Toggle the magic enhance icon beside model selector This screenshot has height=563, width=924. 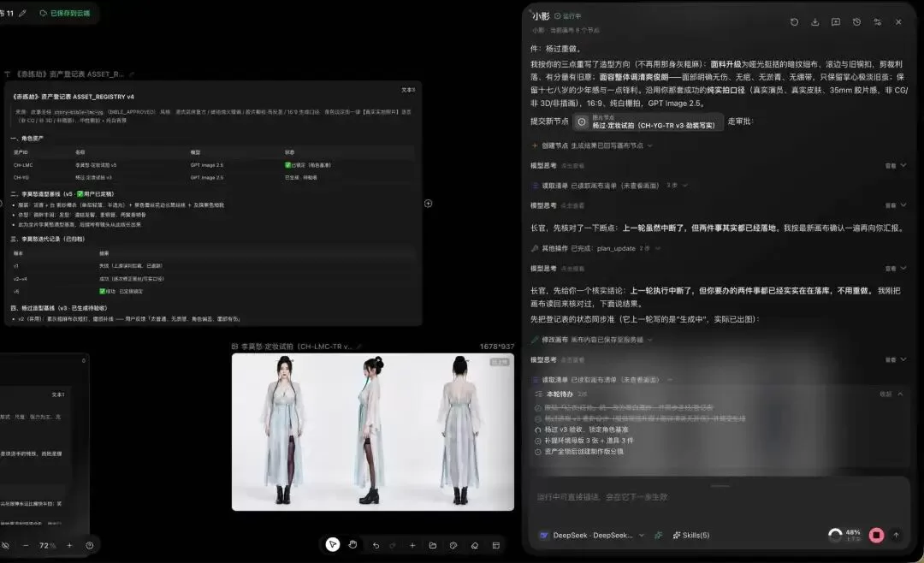tap(658, 535)
